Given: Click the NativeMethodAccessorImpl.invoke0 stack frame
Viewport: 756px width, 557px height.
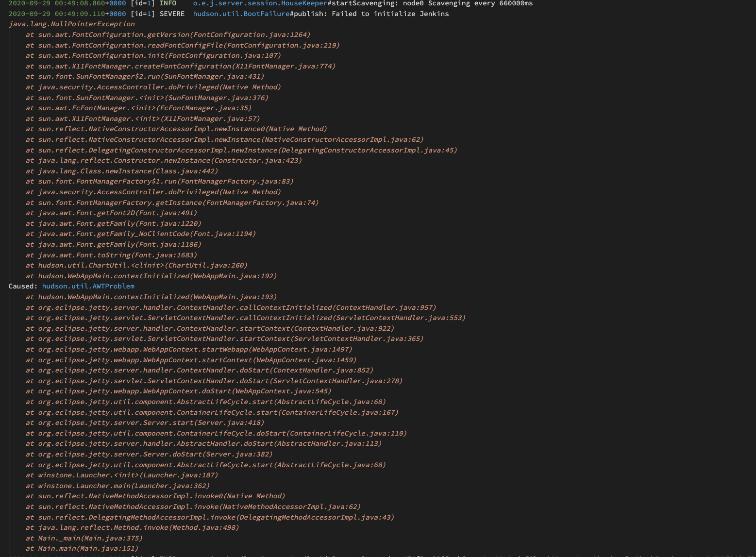Looking at the screenshot, I should click(x=155, y=496).
